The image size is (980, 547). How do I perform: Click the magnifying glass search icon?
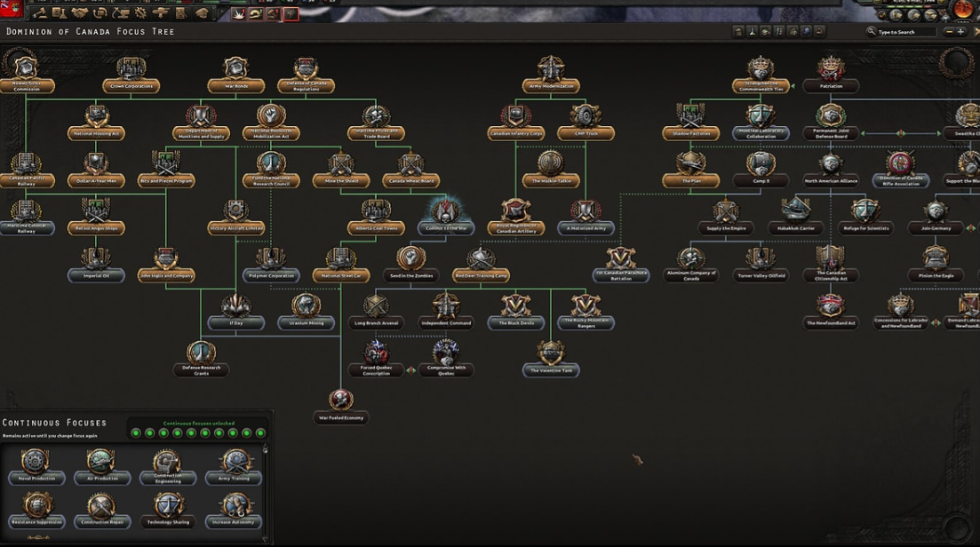tap(872, 31)
